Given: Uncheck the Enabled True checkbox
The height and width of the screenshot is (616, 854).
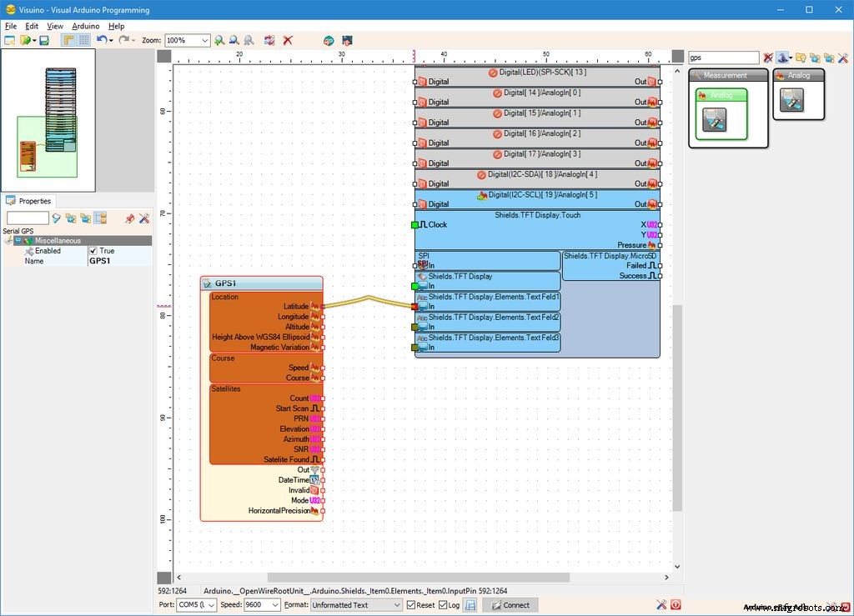Looking at the screenshot, I should [x=93, y=251].
